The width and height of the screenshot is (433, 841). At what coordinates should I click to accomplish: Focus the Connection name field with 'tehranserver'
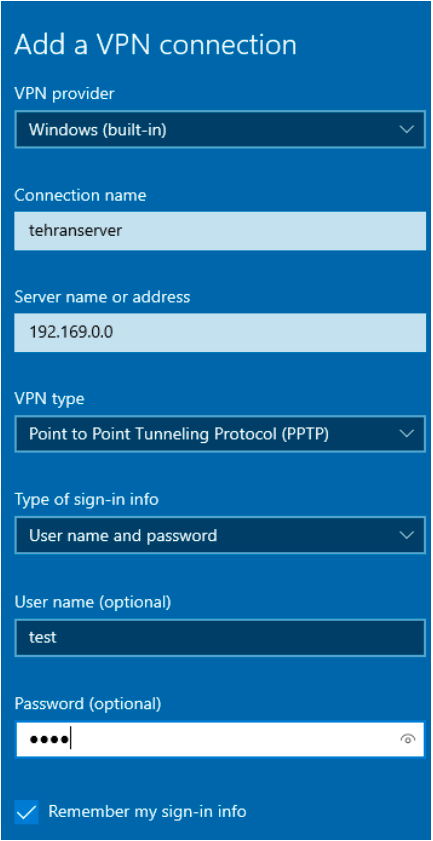click(x=220, y=231)
